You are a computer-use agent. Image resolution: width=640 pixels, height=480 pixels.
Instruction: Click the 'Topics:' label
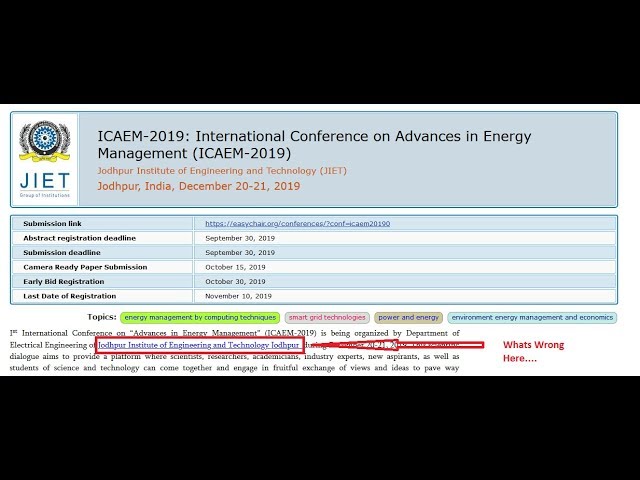pos(102,317)
